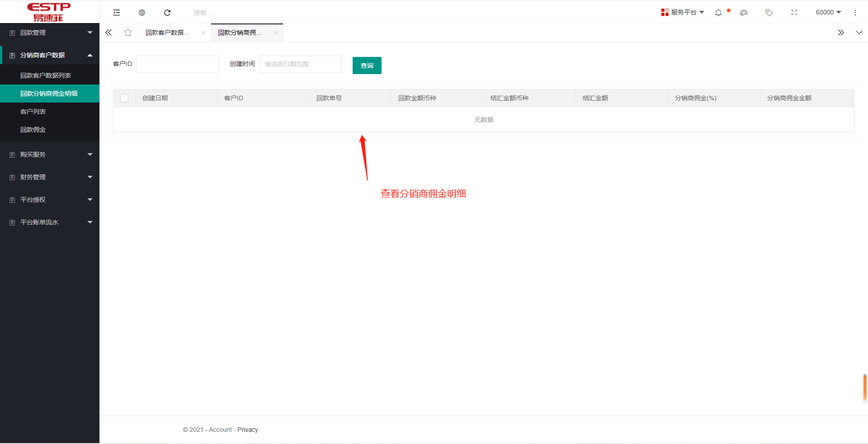This screenshot has width=868, height=444.
Task: Click the 客户ID input field
Action: tap(177, 64)
